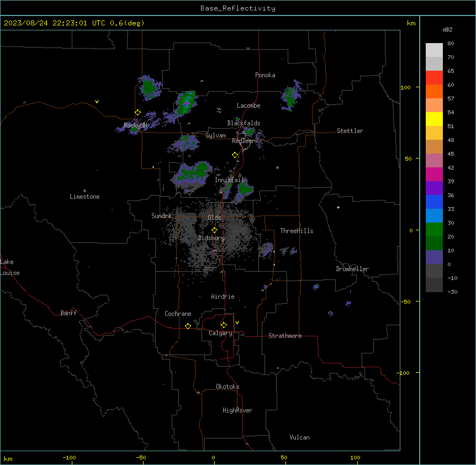
Task: Click the Vulcan label
Action: [x=299, y=437]
